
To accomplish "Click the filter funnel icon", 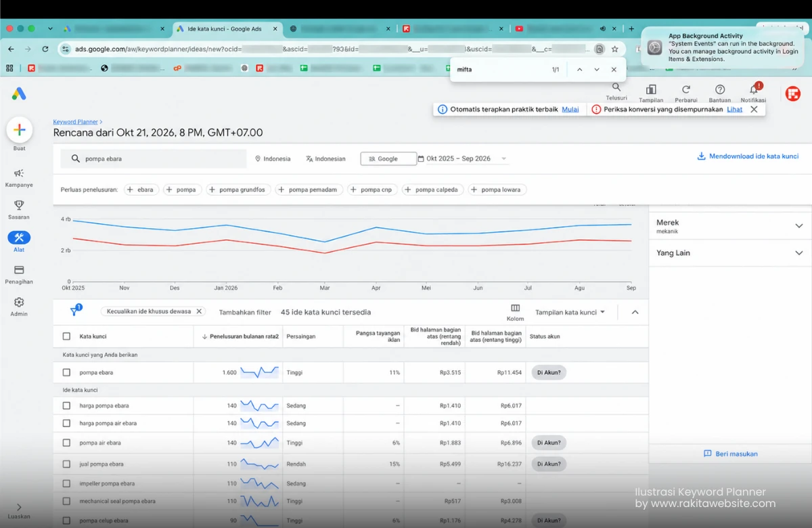I will [x=74, y=311].
